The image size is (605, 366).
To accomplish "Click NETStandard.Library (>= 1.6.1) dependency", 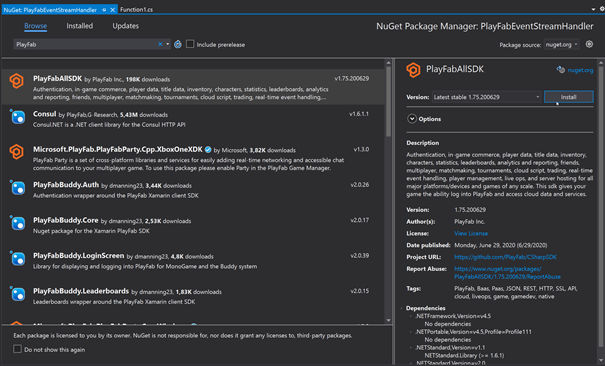I will click(x=464, y=355).
